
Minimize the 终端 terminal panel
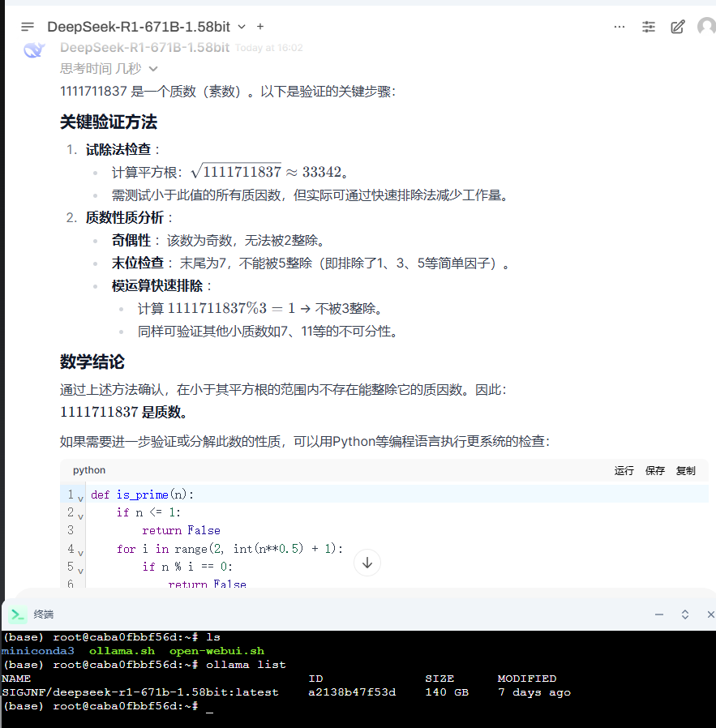pyautogui.click(x=659, y=615)
